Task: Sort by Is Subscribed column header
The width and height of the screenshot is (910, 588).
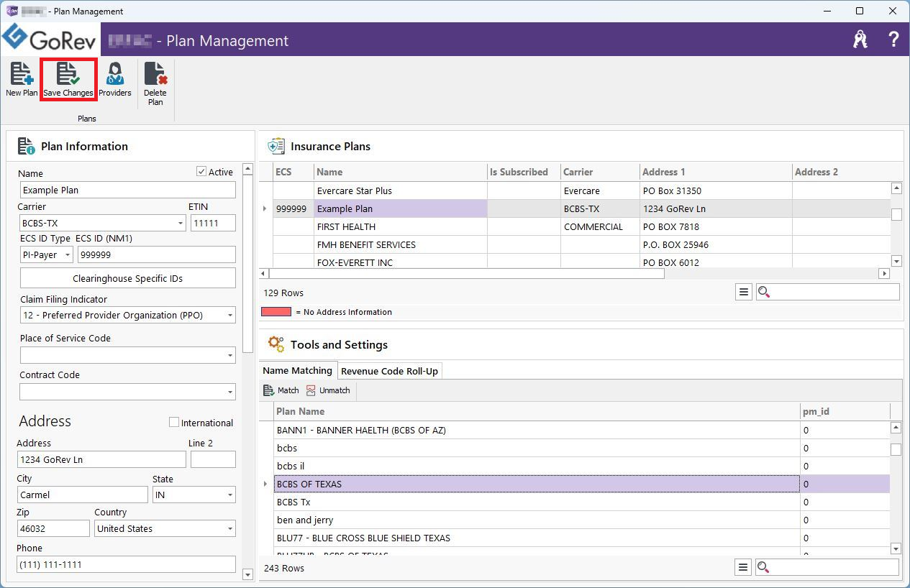Action: coord(524,172)
